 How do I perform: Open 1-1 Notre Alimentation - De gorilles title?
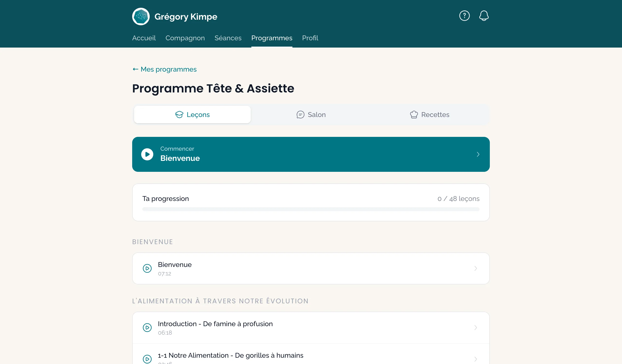[x=231, y=355]
